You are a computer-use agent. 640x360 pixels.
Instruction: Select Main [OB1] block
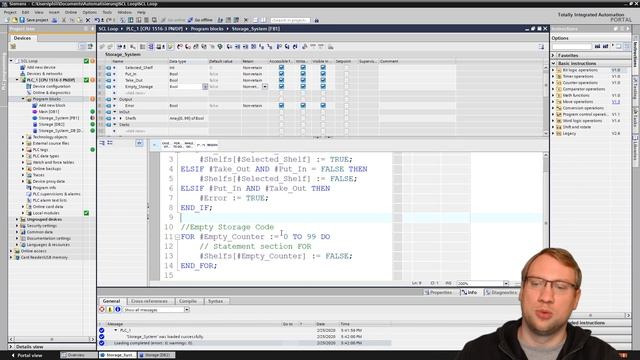coord(49,111)
